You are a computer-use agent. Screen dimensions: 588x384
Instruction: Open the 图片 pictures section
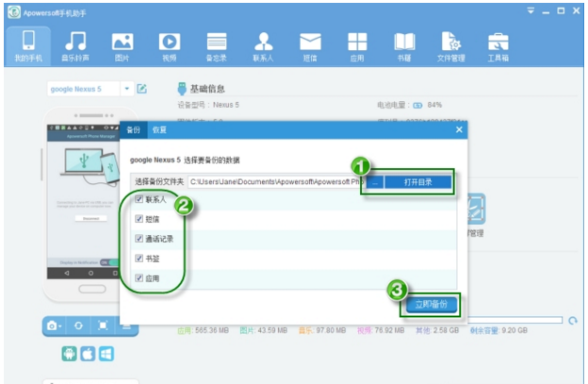pyautogui.click(x=122, y=46)
